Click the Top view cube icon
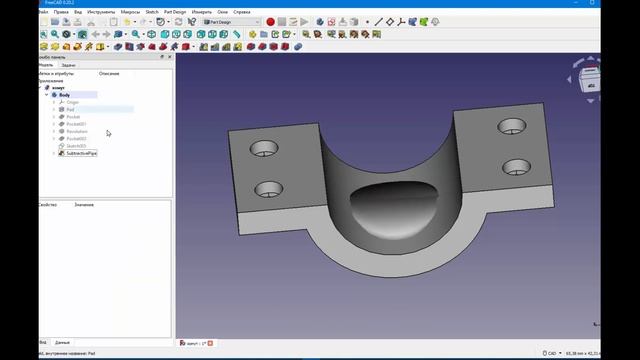The image size is (640, 360). [x=176, y=34]
